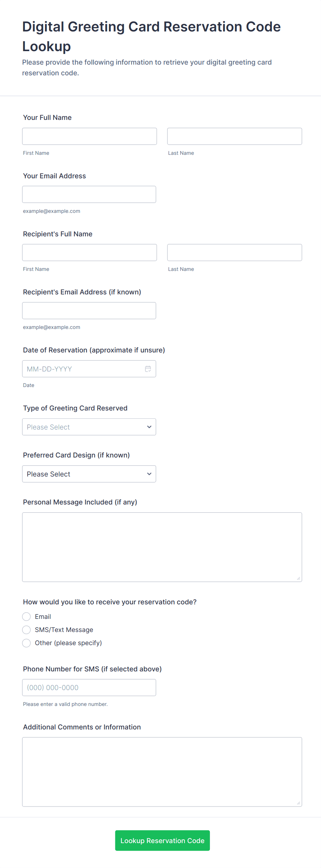Image resolution: width=321 pixels, height=868 pixels.
Task: Focus the SMS phone number field
Action: 89,687
